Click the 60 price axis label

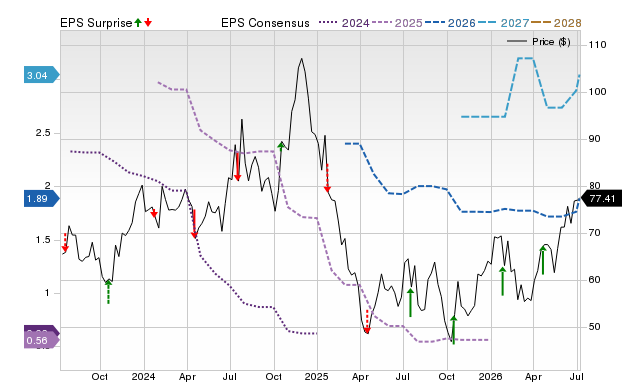[x=595, y=280]
